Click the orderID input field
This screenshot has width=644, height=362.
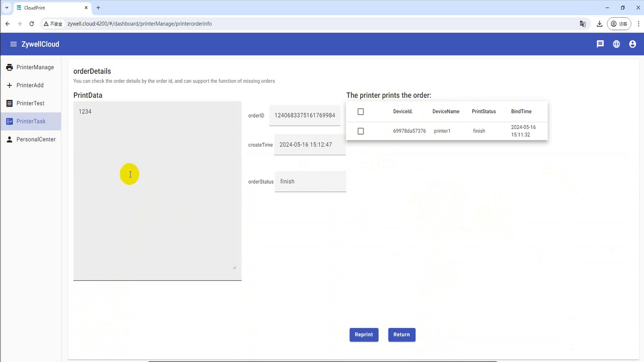[x=305, y=116]
